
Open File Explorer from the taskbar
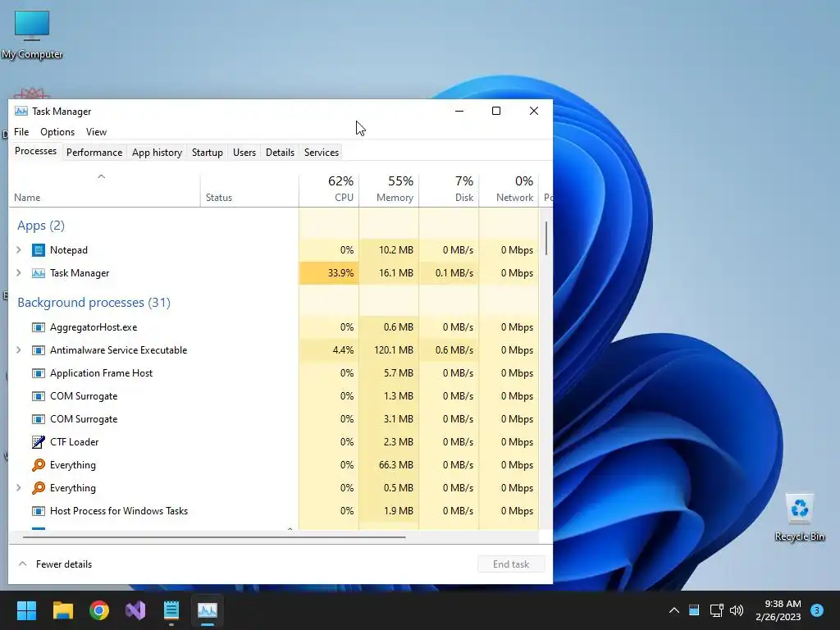pos(62,610)
